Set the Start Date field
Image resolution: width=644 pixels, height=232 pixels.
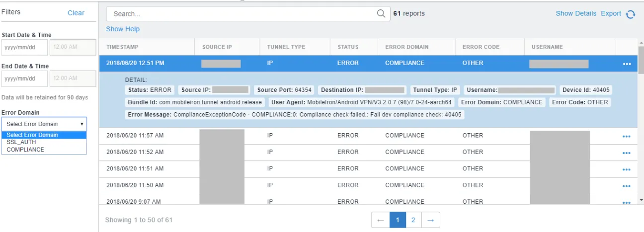(x=25, y=47)
